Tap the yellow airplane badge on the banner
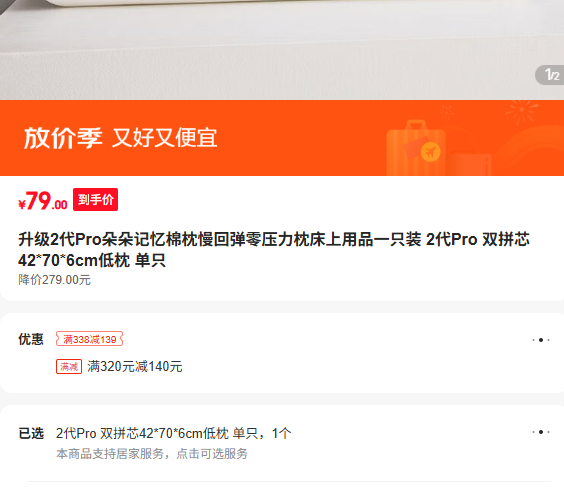The image size is (564, 490). (430, 151)
